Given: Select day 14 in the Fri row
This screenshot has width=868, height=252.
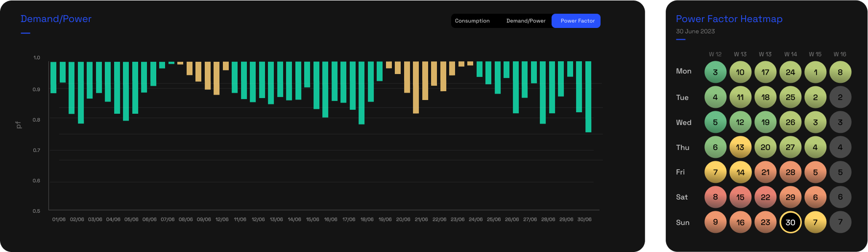Looking at the screenshot, I should pos(740,172).
